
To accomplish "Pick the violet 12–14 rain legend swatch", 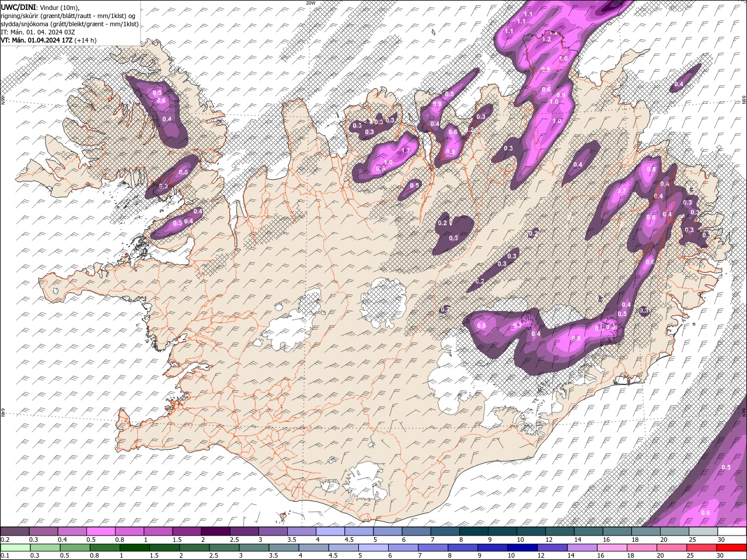I will coord(551,548).
